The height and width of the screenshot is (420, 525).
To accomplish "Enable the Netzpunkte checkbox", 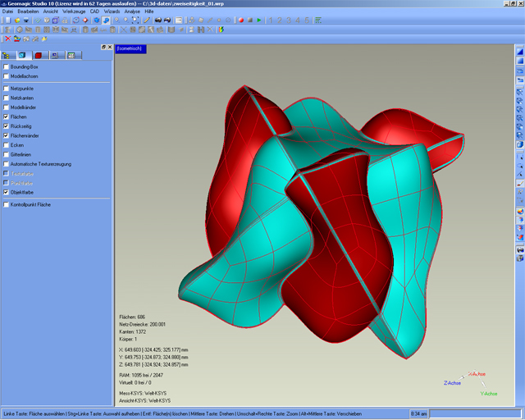I will click(6, 89).
